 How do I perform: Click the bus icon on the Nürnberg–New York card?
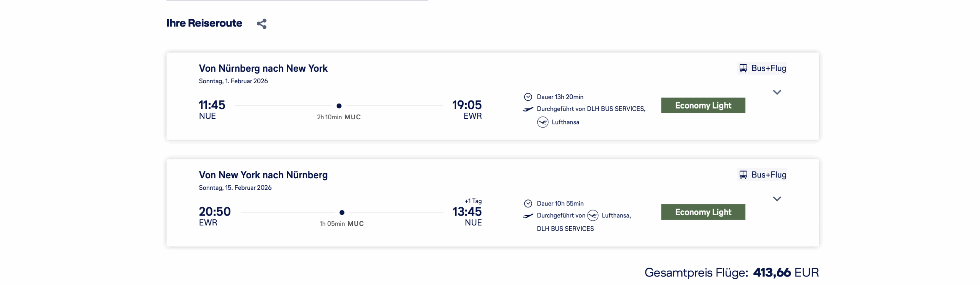tap(743, 68)
